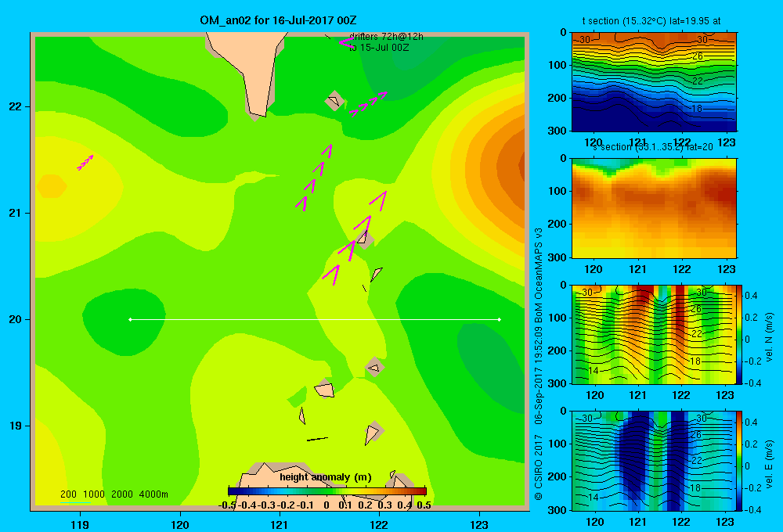The width and height of the screenshot is (783, 532).
Task: Click the main map longitude axis label 119
Action: click(80, 524)
